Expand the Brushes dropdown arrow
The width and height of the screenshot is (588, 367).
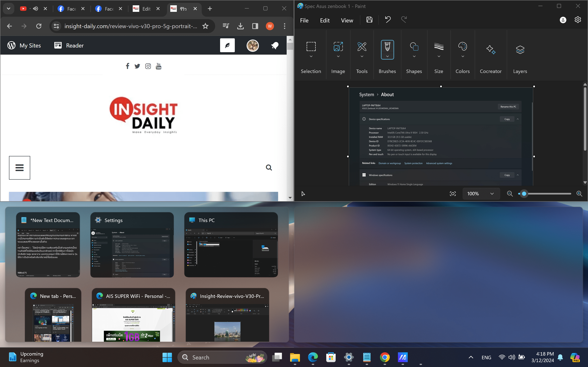387,56
